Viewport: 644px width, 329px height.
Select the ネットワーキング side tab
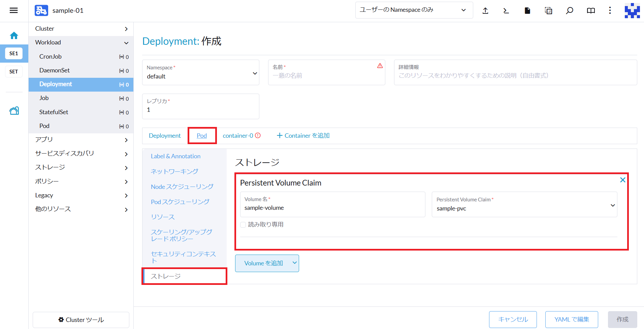pos(174,171)
